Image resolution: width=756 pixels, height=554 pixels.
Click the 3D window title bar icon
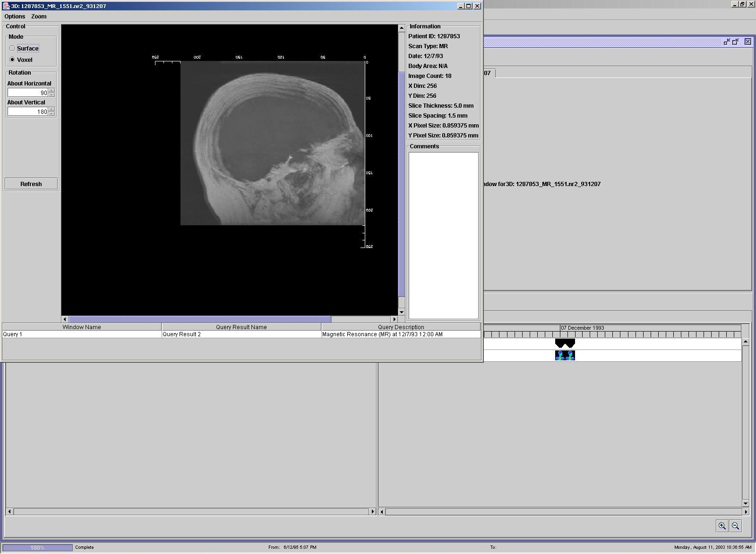[6, 6]
